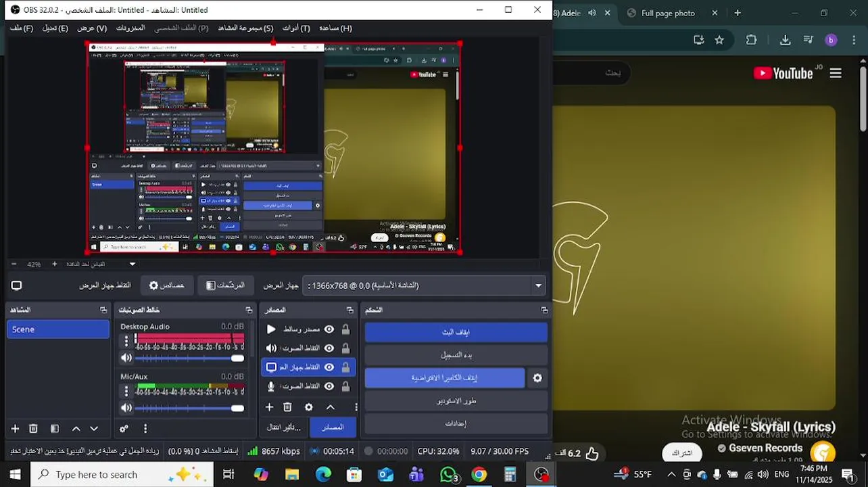Undock the Controls (التحكم) panel
This screenshot has width=868, height=487.
pyautogui.click(x=544, y=310)
